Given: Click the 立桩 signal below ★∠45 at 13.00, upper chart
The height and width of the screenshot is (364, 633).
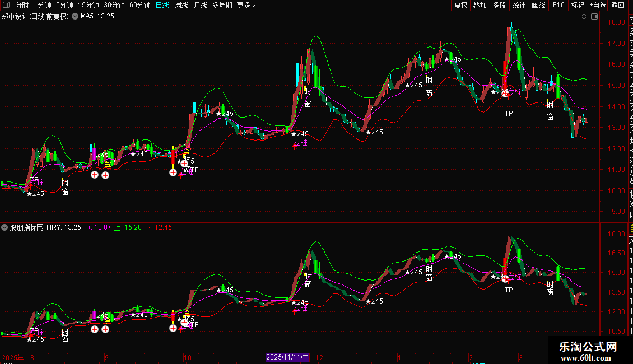Looking at the screenshot, I should (x=301, y=142).
